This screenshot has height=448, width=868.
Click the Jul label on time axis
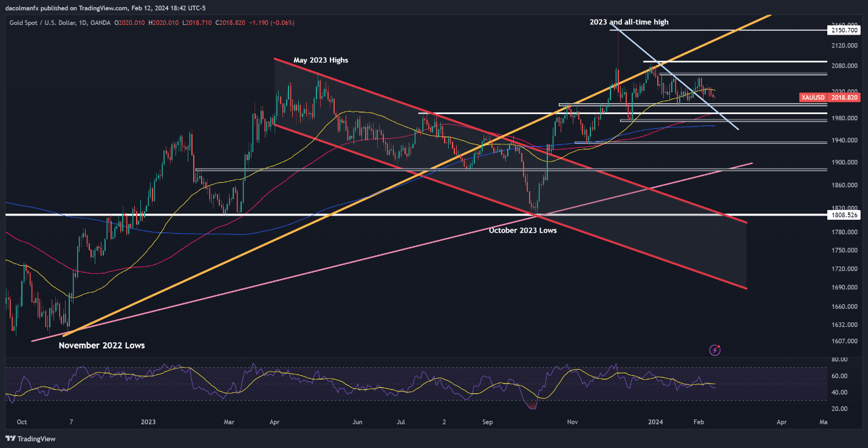(x=401, y=421)
